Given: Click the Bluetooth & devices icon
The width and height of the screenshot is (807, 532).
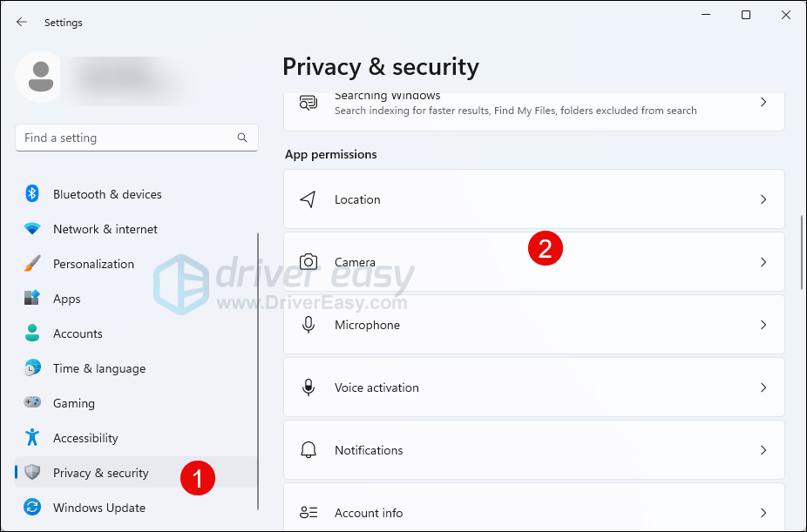Looking at the screenshot, I should tap(32, 194).
